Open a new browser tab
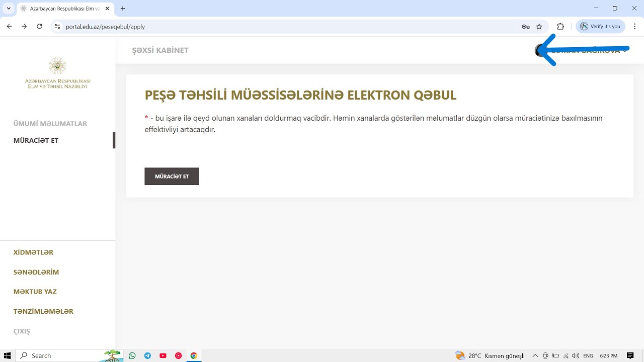 click(x=123, y=9)
